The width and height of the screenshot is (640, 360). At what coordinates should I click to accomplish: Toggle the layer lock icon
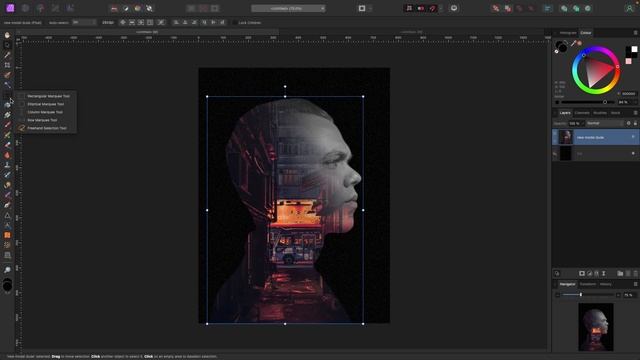[x=635, y=123]
